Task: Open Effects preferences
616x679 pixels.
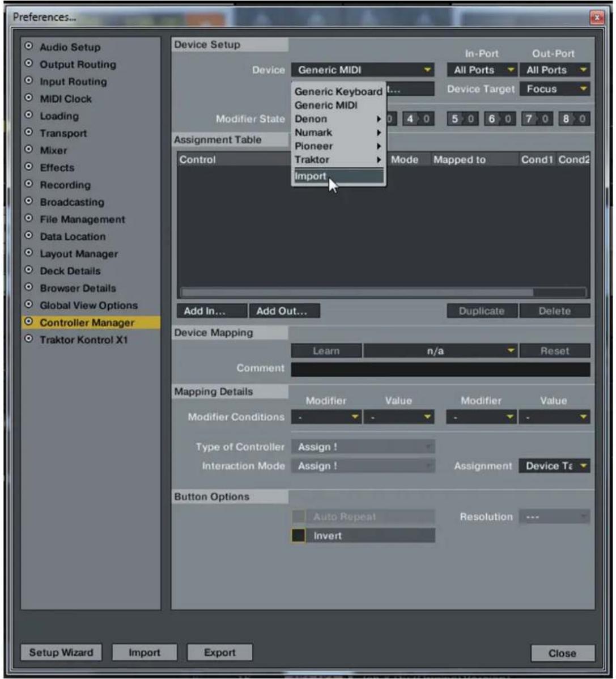Action: point(57,168)
